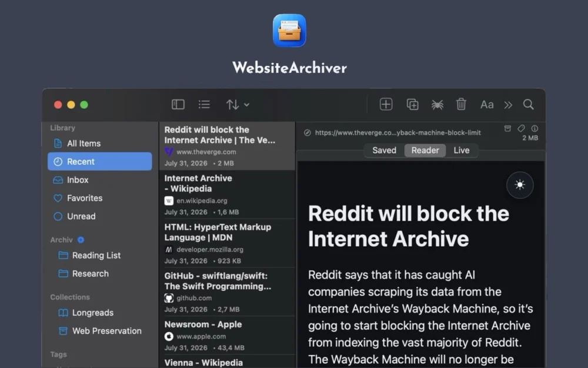The width and height of the screenshot is (588, 368).
Task: Click the Apple favicon next to www.apple.com
Action: point(169,336)
